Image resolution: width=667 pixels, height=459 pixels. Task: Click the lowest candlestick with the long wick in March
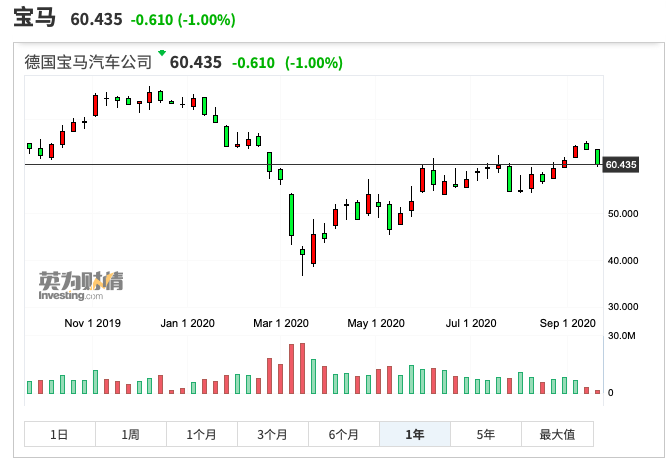[x=302, y=261]
